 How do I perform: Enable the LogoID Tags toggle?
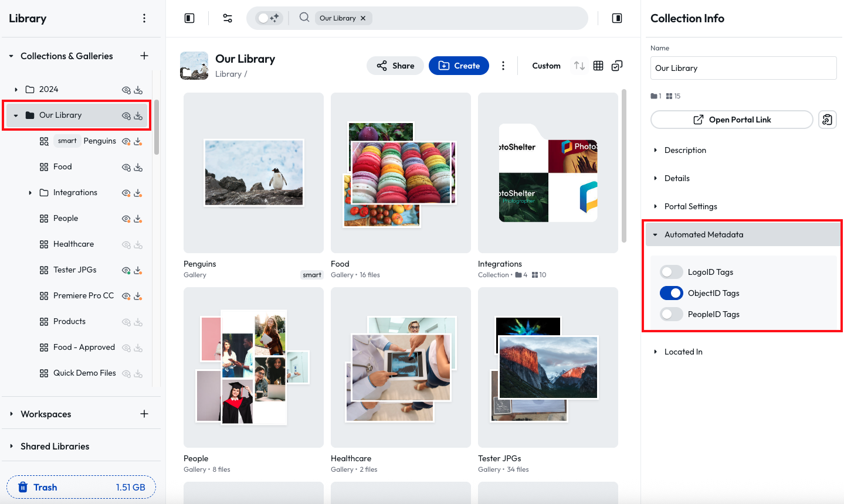pos(671,272)
